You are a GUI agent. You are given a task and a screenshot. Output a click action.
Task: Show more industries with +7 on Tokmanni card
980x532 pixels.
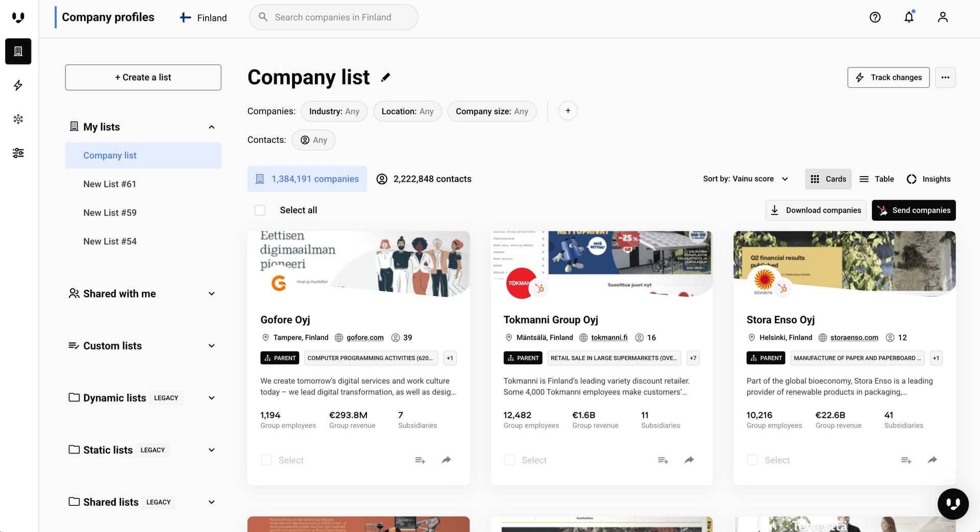coord(693,358)
